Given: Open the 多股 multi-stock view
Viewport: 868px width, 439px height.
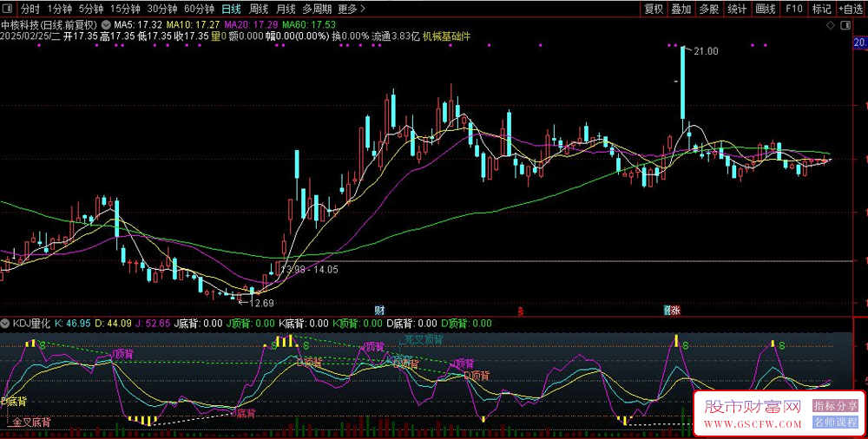Looking at the screenshot, I should (709, 9).
